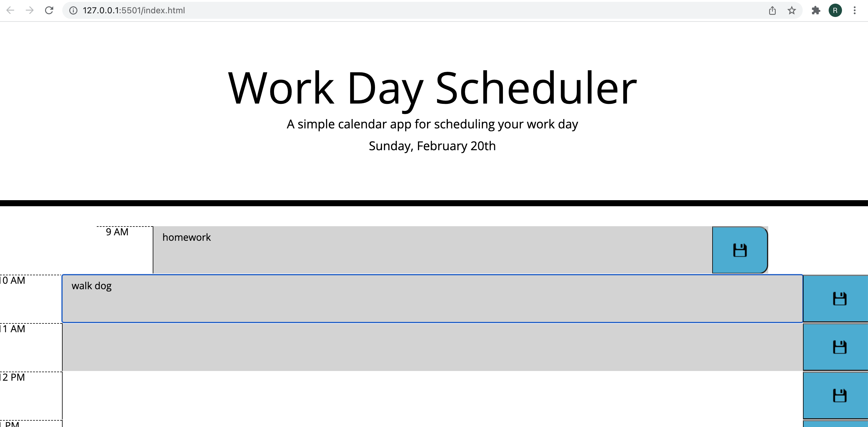
Task: Save the 11 AM time block
Action: (840, 347)
